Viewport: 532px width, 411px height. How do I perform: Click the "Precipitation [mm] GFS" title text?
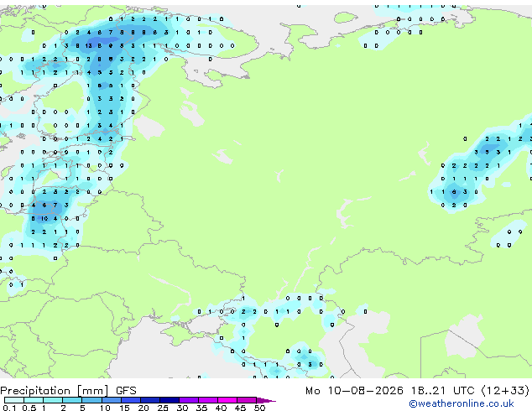click(x=68, y=391)
